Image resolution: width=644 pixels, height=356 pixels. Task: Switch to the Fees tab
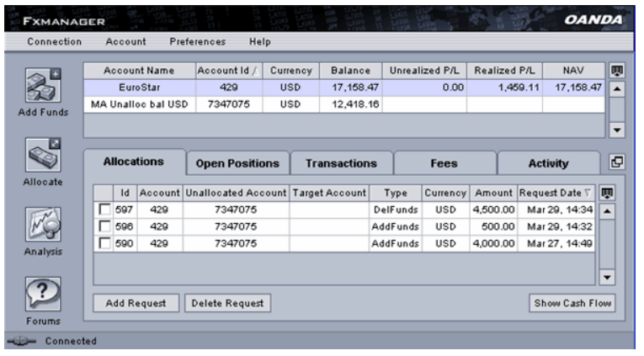[444, 163]
